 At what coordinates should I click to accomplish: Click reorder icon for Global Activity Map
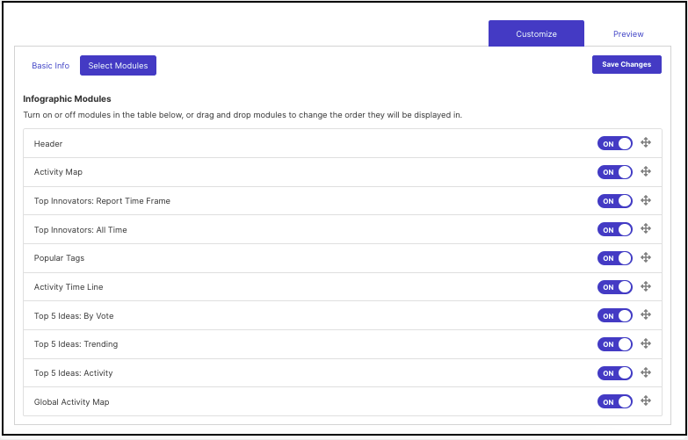[x=645, y=401]
